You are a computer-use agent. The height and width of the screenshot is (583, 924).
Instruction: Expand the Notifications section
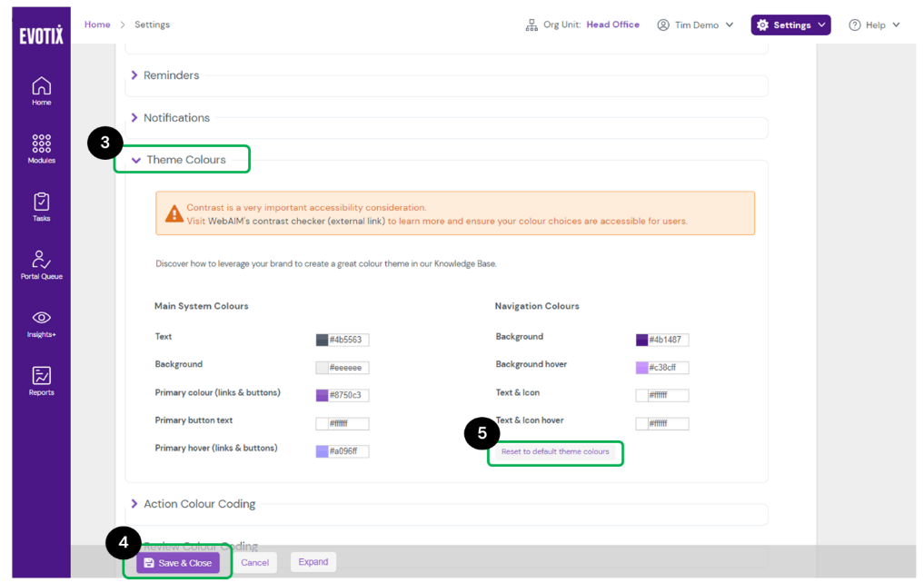pos(176,118)
